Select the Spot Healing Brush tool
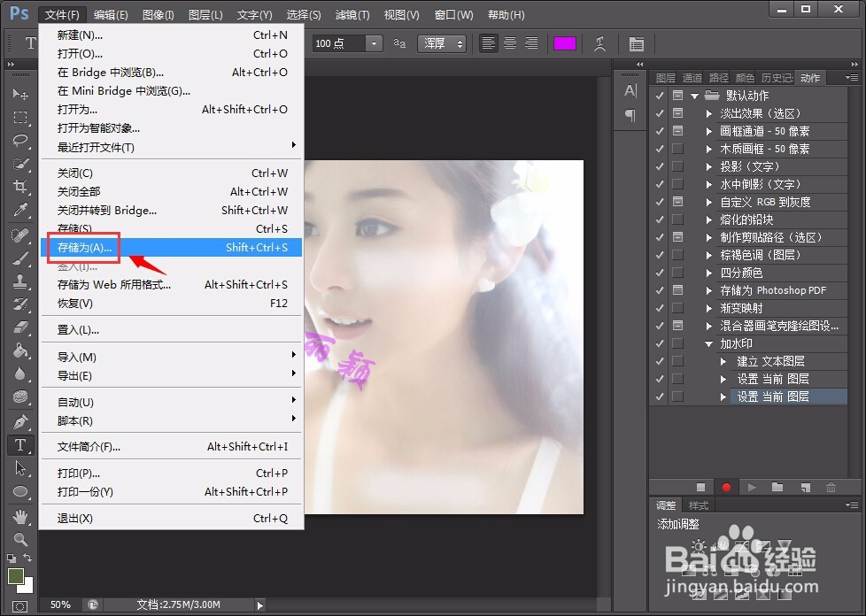This screenshot has width=866, height=616. point(20,235)
